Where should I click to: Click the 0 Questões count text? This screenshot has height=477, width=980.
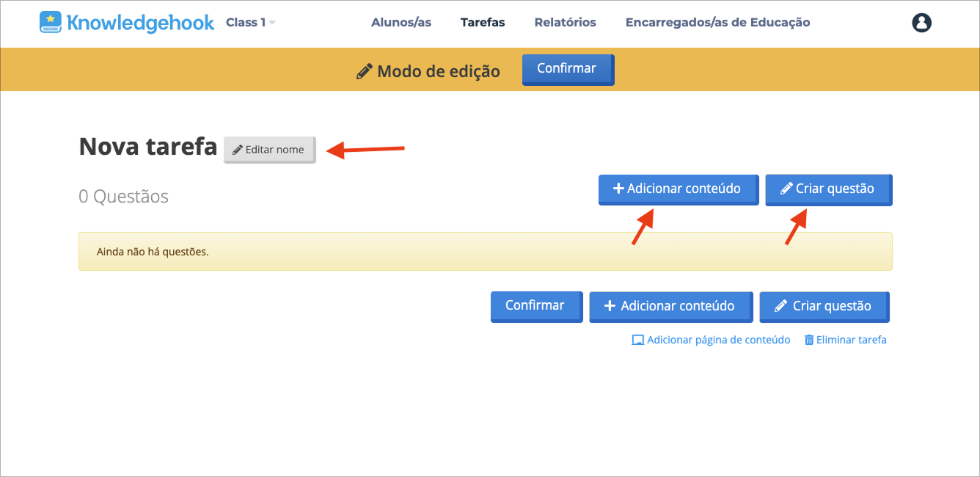(x=124, y=197)
